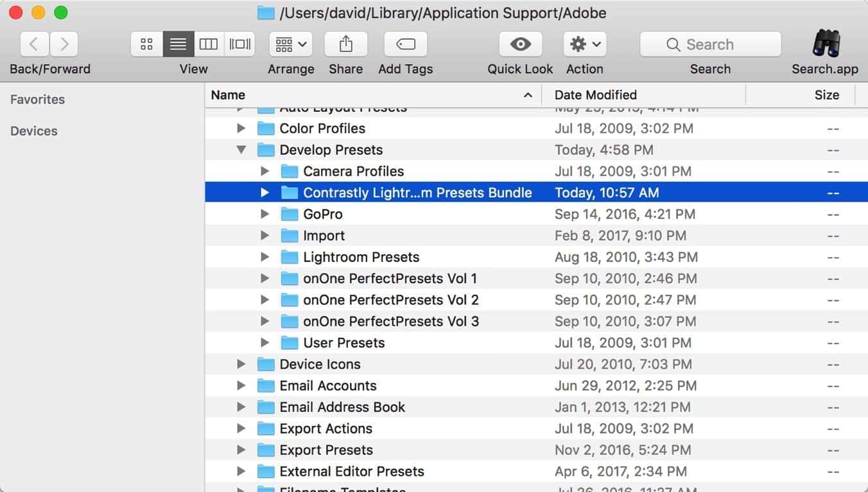Switch to cover flow view

coord(240,44)
